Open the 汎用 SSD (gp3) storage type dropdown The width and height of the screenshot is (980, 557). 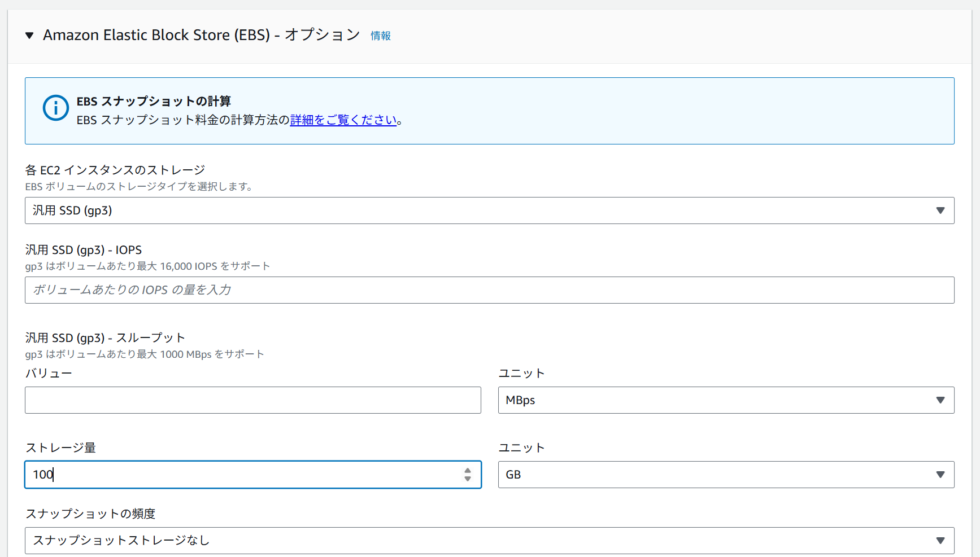(490, 210)
